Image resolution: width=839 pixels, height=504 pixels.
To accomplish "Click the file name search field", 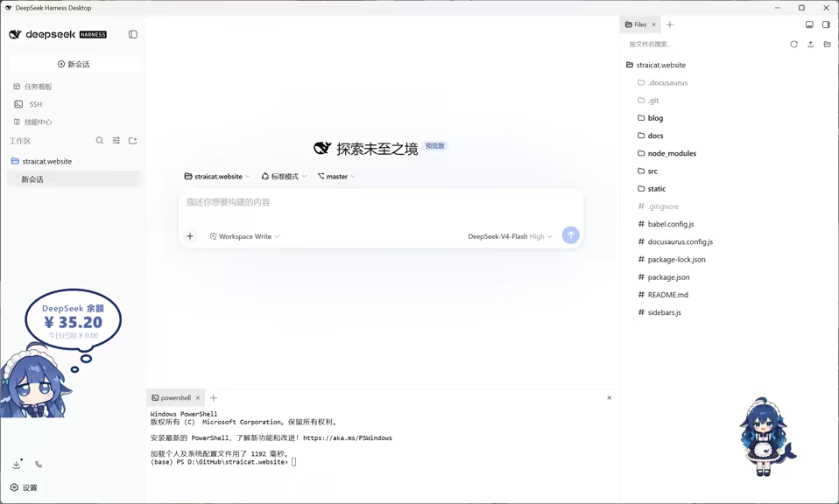I will [703, 45].
